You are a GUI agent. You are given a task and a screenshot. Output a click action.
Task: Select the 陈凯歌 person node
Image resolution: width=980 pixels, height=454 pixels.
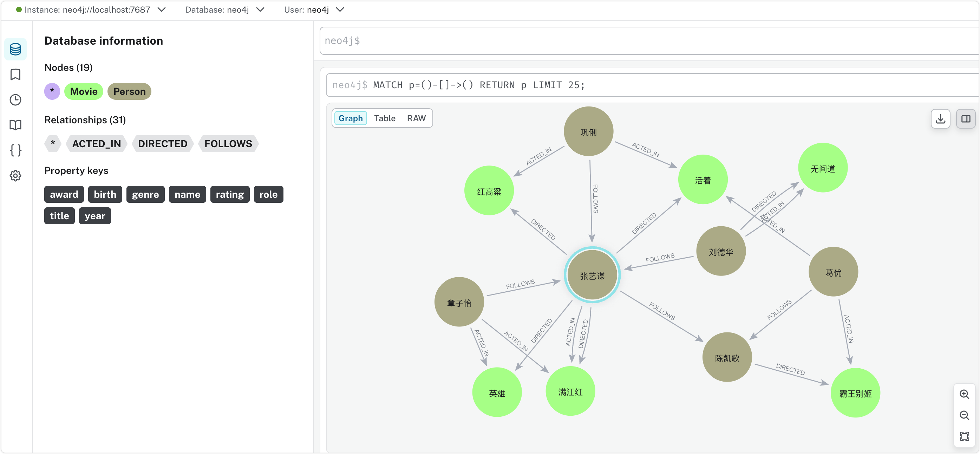click(727, 357)
